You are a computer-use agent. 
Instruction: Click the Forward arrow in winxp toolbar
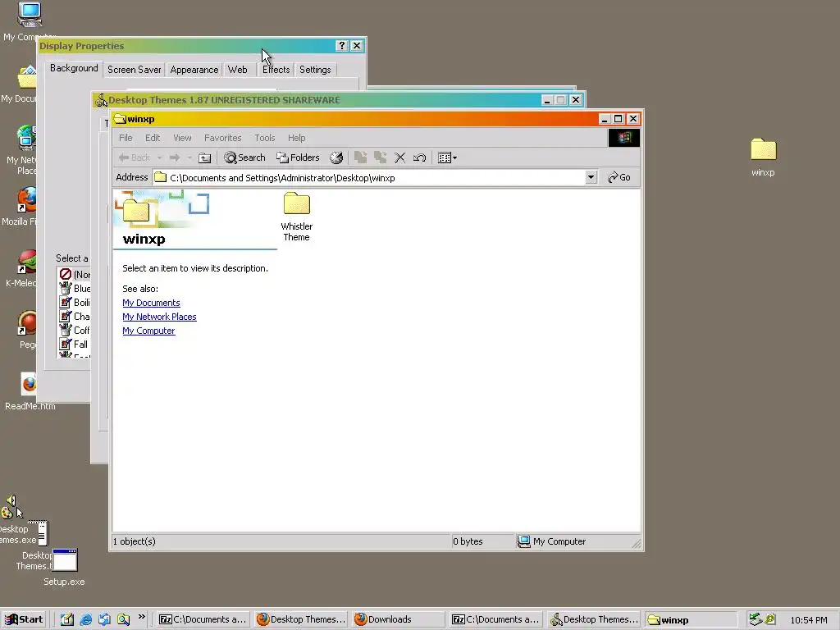175,157
